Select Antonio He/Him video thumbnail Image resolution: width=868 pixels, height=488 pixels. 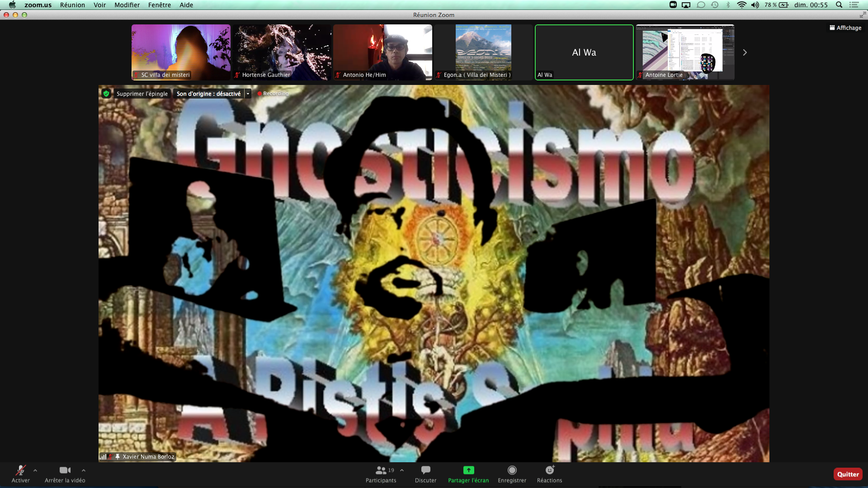[382, 52]
